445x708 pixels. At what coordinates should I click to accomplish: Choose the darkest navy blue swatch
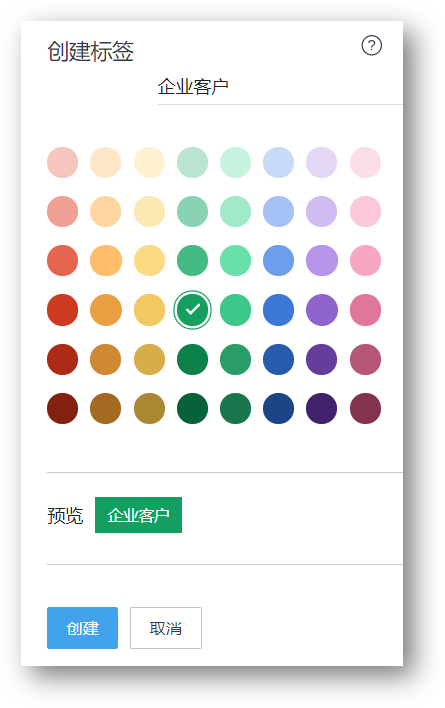coord(278,408)
